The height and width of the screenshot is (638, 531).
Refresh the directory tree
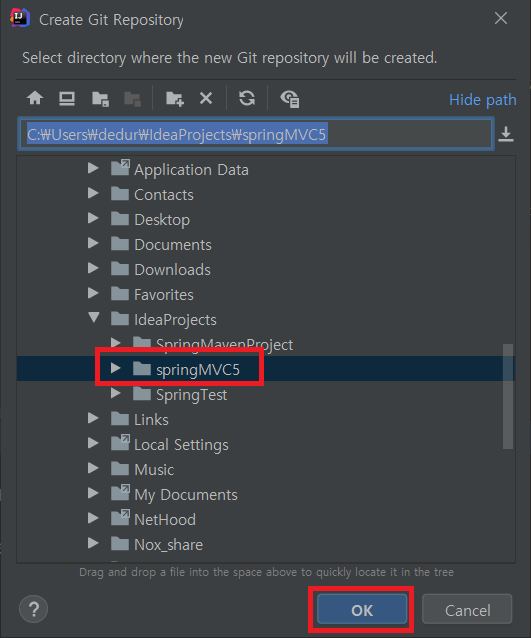pyautogui.click(x=247, y=98)
